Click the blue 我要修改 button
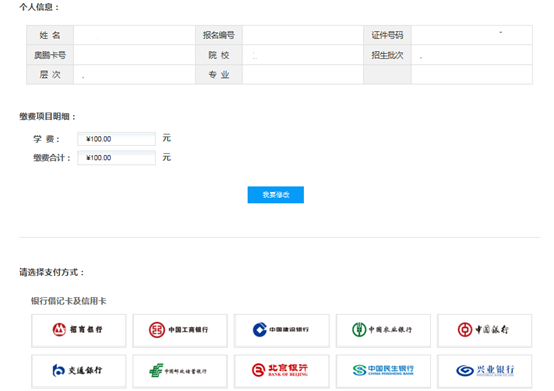This screenshot has height=391, width=554. click(276, 195)
